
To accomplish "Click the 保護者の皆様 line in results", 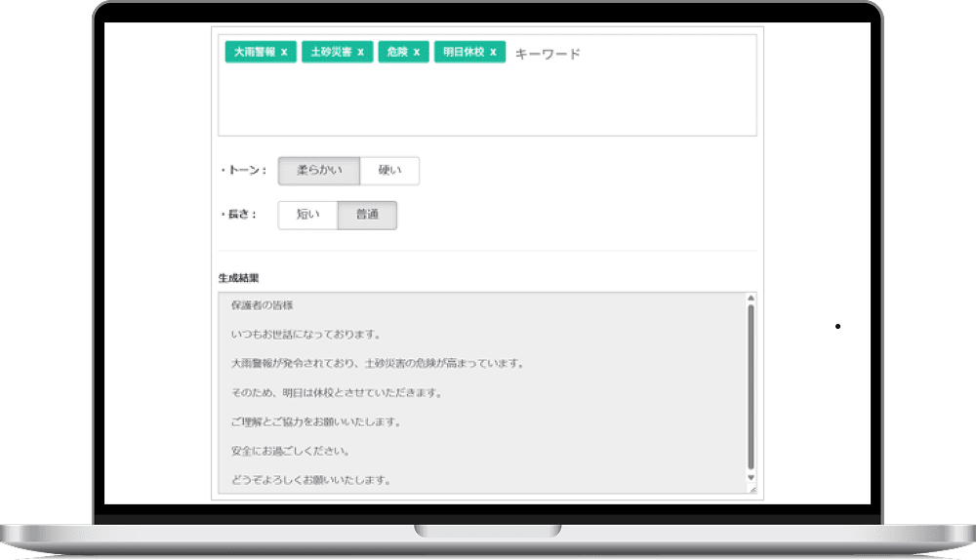I will coord(262,305).
